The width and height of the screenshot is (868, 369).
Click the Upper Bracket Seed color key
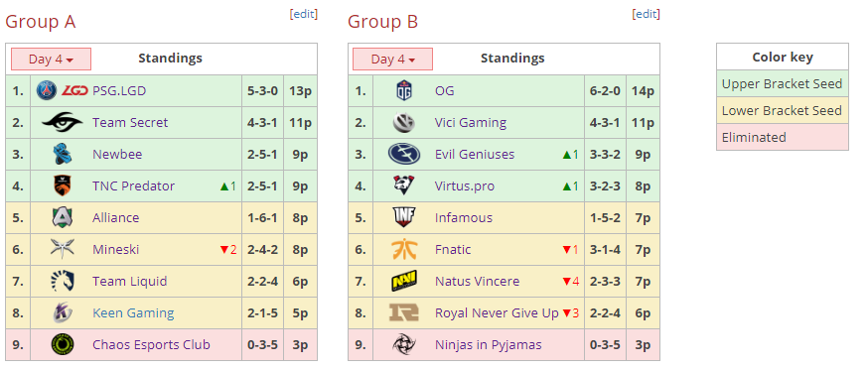click(x=783, y=84)
